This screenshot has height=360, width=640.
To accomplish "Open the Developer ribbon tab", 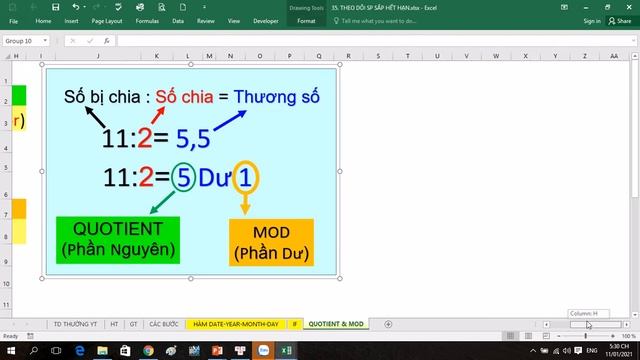I will click(266, 21).
